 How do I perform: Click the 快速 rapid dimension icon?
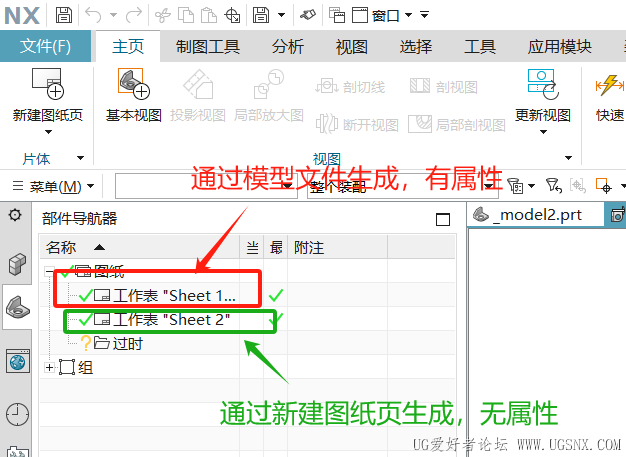click(610, 85)
